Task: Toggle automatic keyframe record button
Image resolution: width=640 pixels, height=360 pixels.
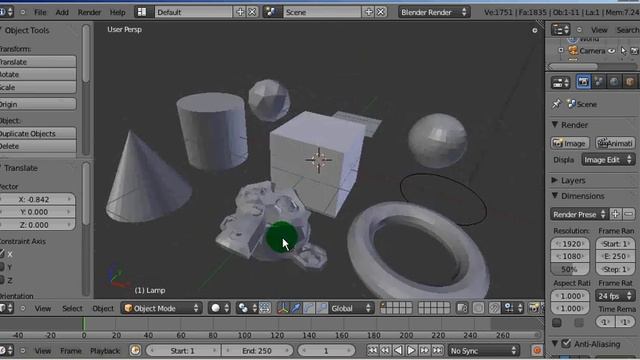Action: pyautogui.click(x=537, y=350)
